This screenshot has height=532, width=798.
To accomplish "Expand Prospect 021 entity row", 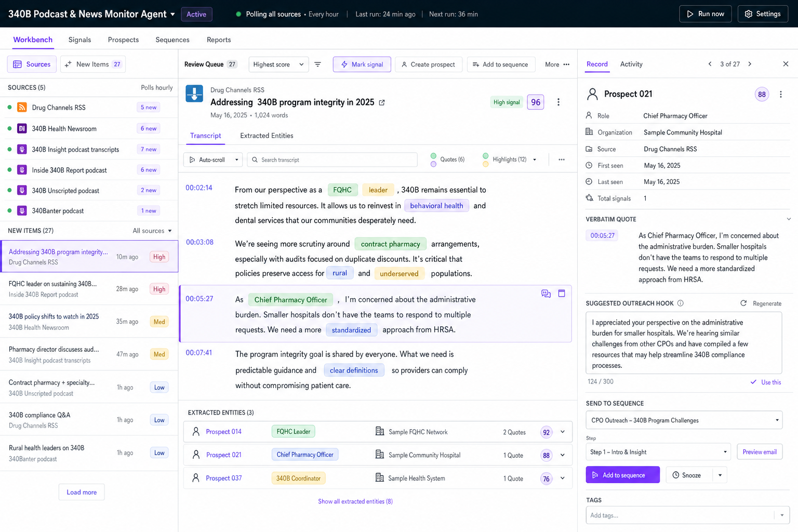I will coord(562,455).
